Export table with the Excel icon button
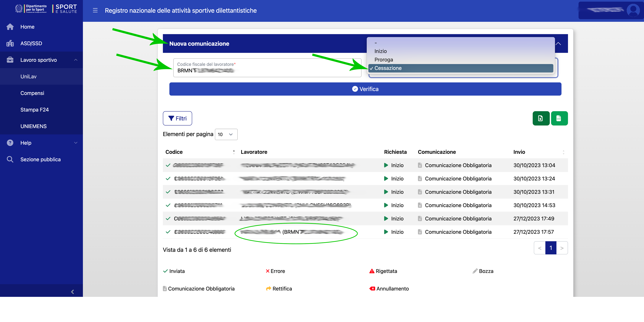644x322 pixels. click(x=541, y=118)
